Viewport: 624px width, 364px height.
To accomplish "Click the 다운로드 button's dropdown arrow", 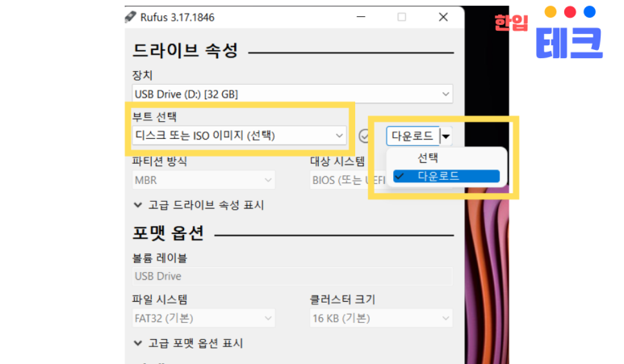I will click(446, 136).
